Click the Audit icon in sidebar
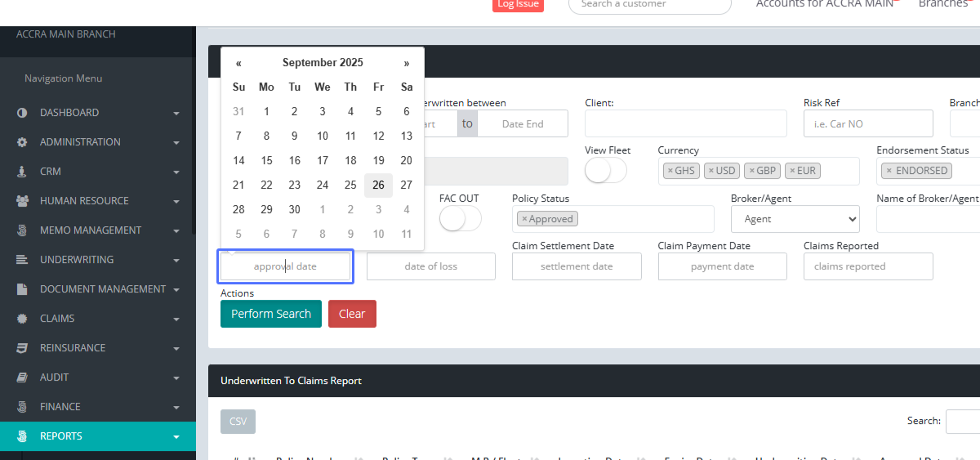The height and width of the screenshot is (460, 980). (22, 377)
